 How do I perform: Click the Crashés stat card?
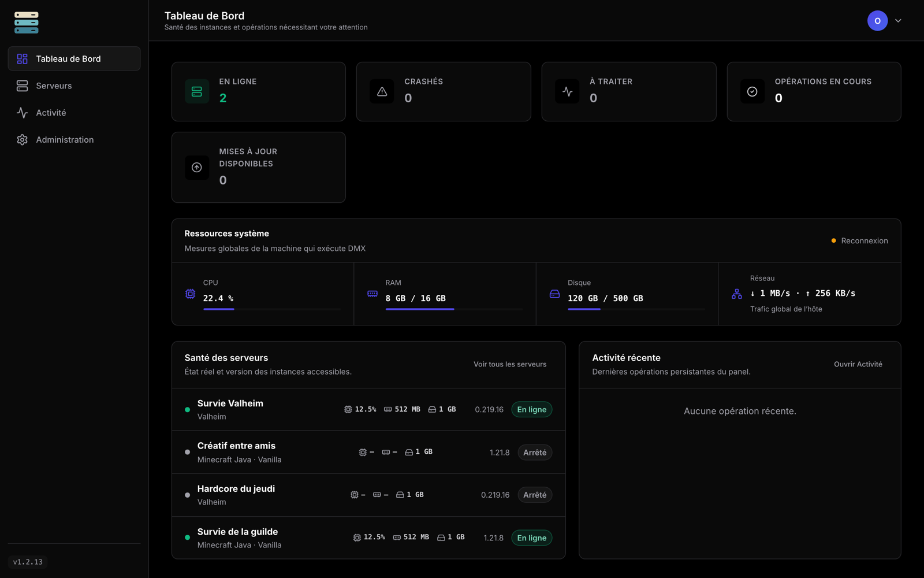coord(444,91)
